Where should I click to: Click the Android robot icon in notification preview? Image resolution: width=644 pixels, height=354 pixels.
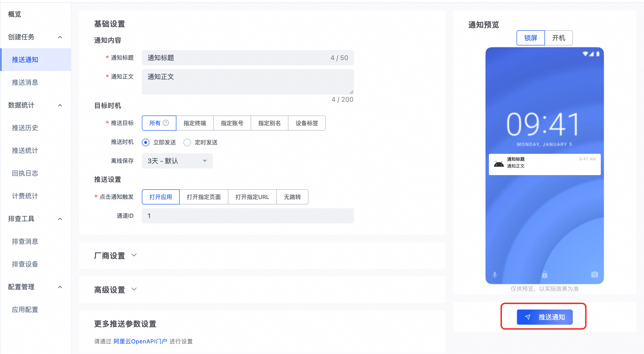[x=499, y=164]
